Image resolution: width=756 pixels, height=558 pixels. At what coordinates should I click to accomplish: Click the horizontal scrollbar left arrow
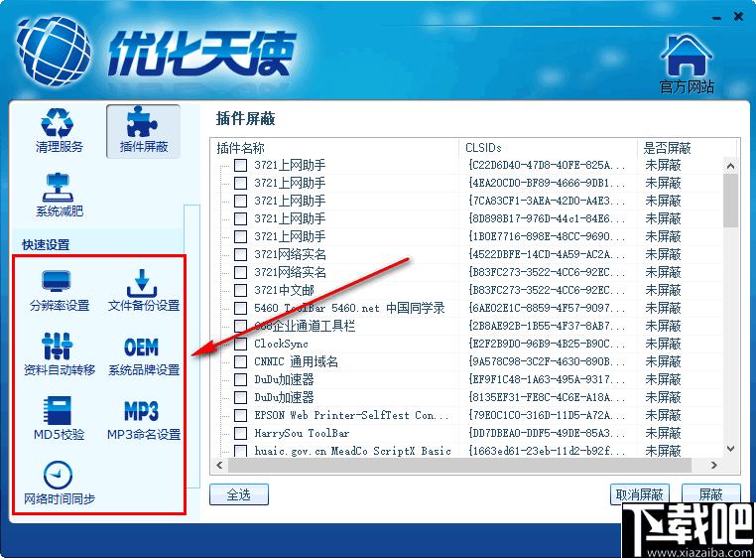pyautogui.click(x=220, y=466)
